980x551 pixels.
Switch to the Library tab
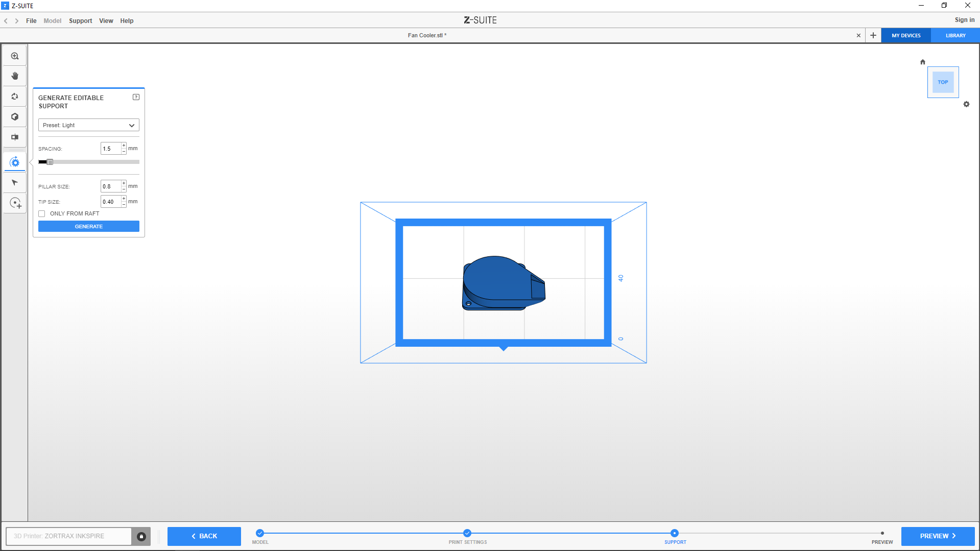pos(955,36)
